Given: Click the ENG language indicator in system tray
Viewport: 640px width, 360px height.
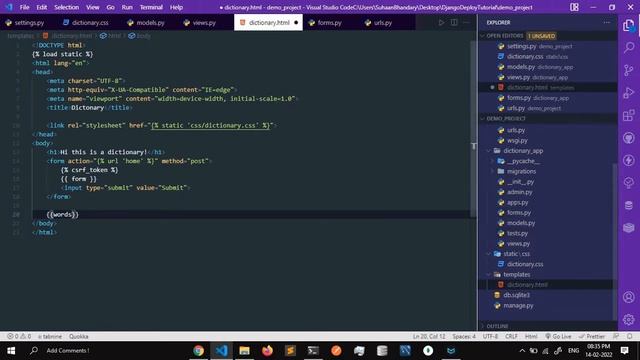Looking at the screenshot, I should click(x=573, y=351).
